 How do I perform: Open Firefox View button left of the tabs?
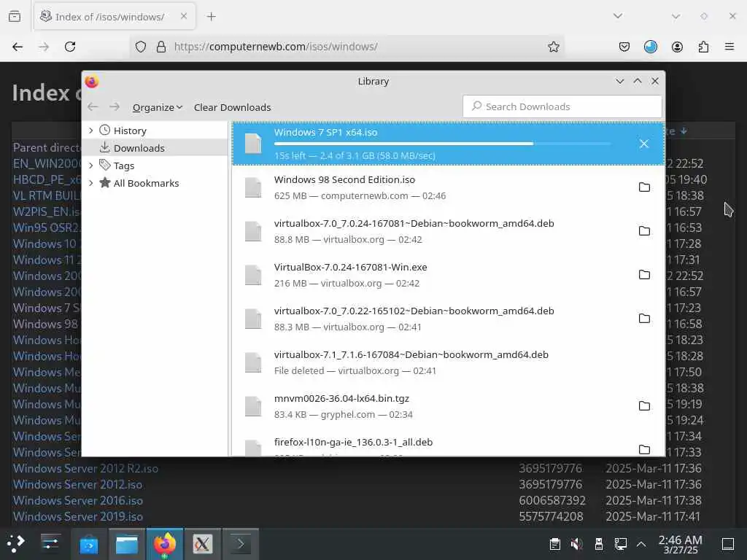click(x=15, y=17)
